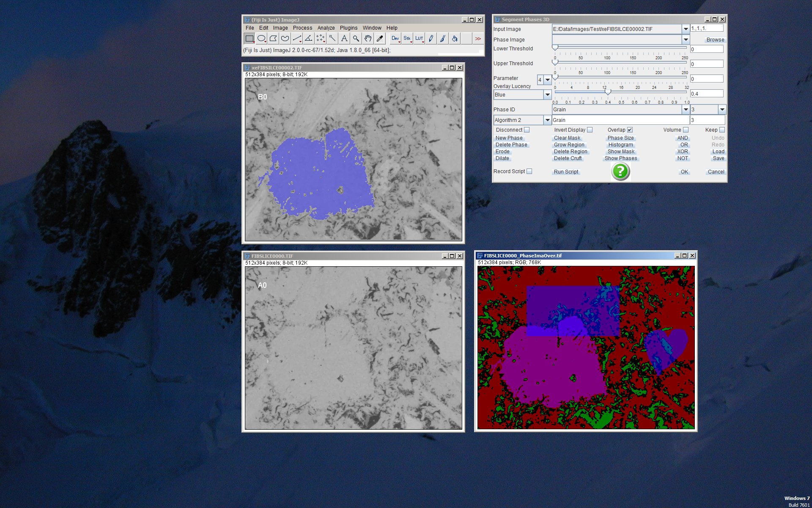Click the Overlay Lucency slider handle
The height and width of the screenshot is (508, 812).
coord(607,91)
